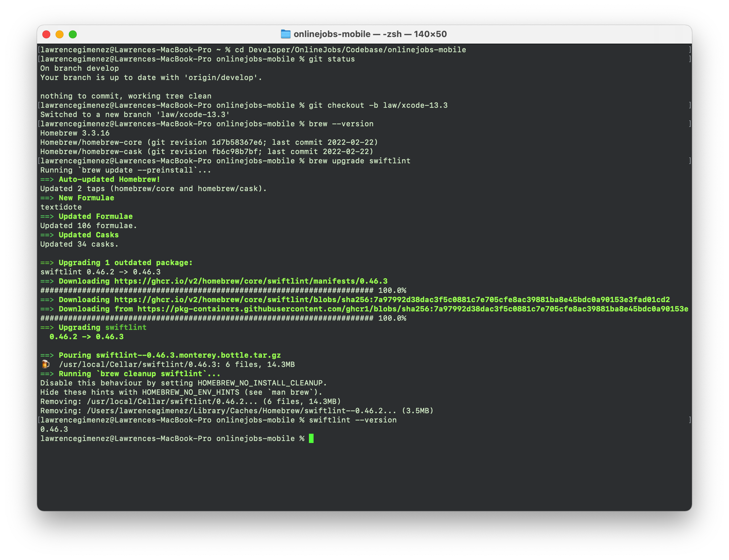
Task: Click the red close window button
Action: coord(46,34)
